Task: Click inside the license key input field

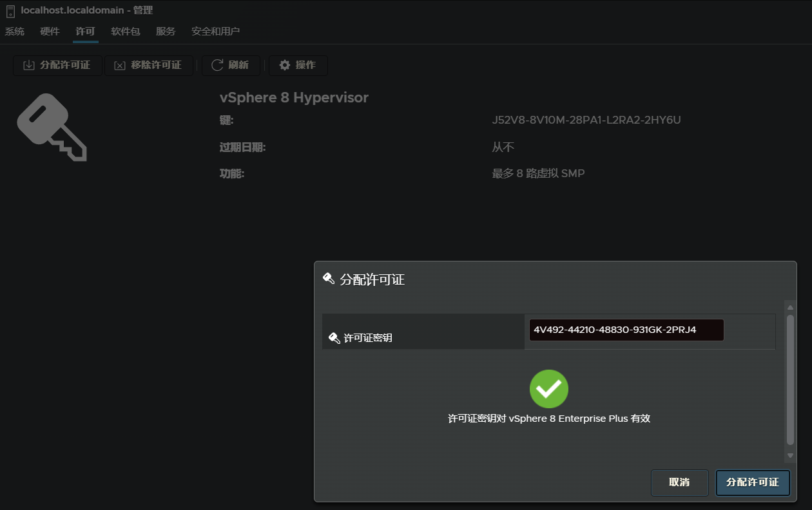Action: (x=626, y=330)
